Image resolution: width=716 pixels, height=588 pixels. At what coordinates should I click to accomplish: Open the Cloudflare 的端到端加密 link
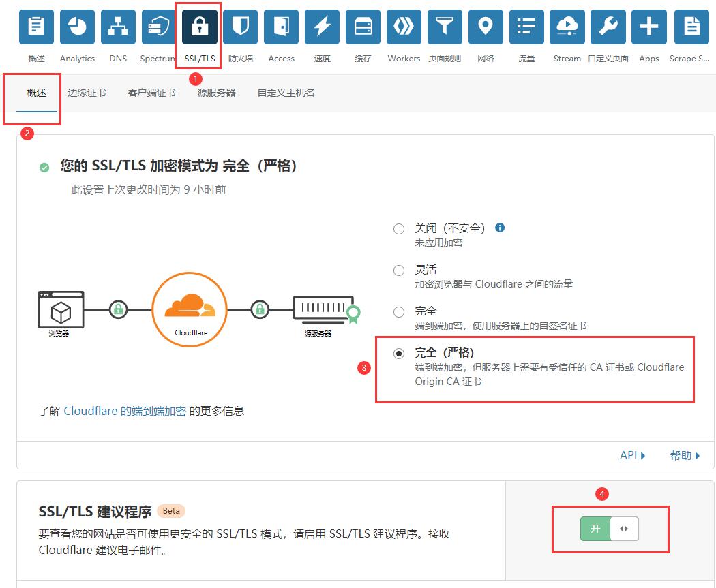click(x=125, y=411)
